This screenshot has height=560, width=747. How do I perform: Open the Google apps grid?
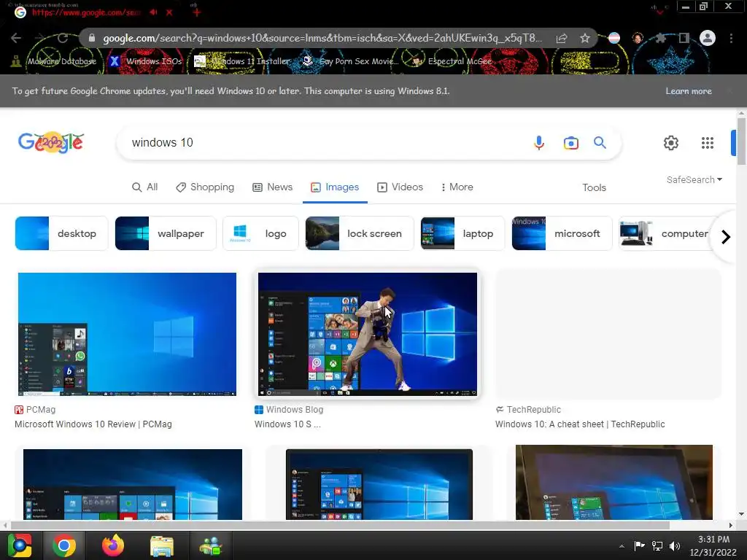coord(708,142)
